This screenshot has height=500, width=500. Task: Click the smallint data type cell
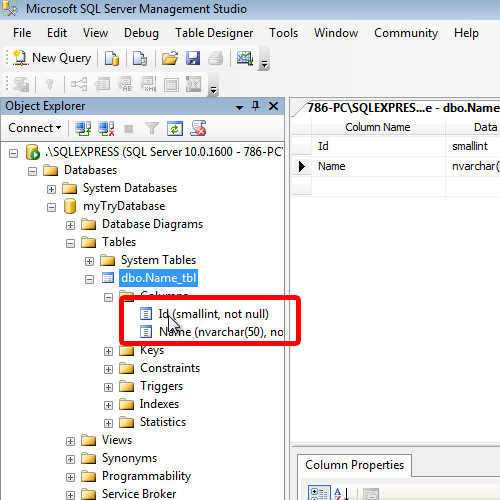coord(473,146)
